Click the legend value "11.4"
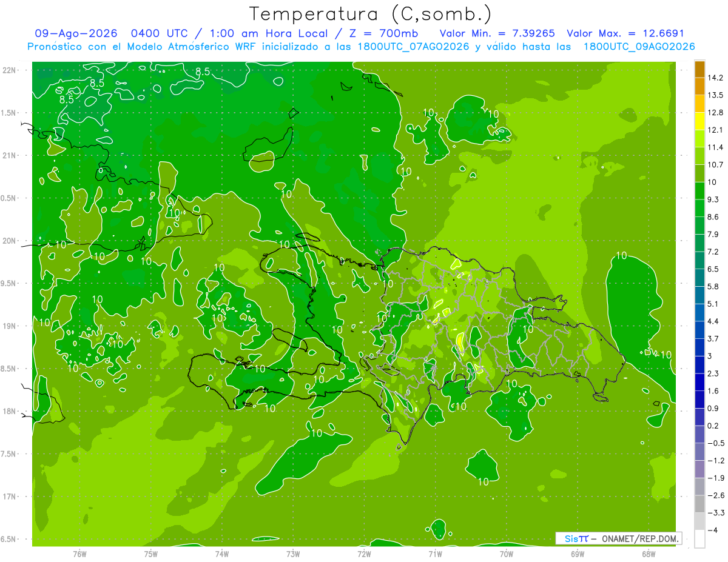Viewport: 728px width, 562px height. pos(716,147)
